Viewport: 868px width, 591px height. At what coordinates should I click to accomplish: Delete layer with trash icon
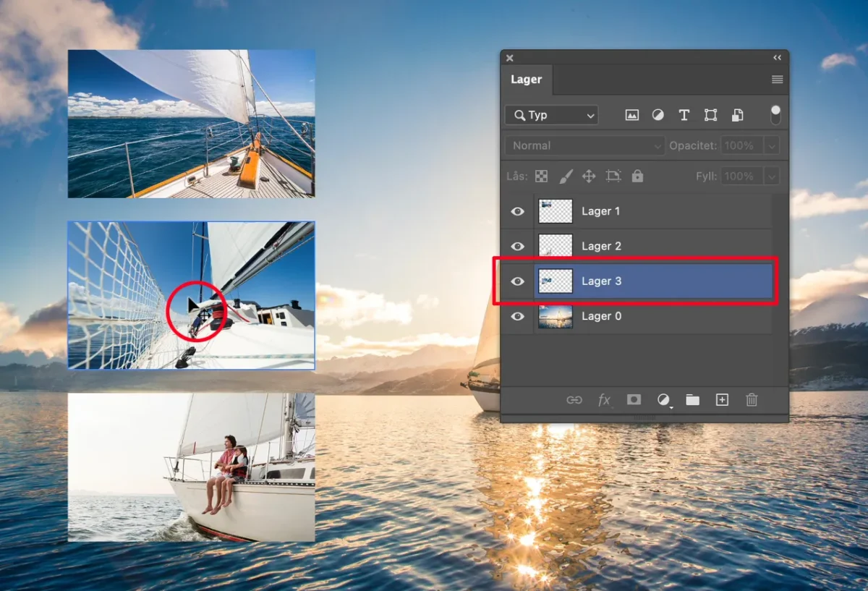coord(752,399)
